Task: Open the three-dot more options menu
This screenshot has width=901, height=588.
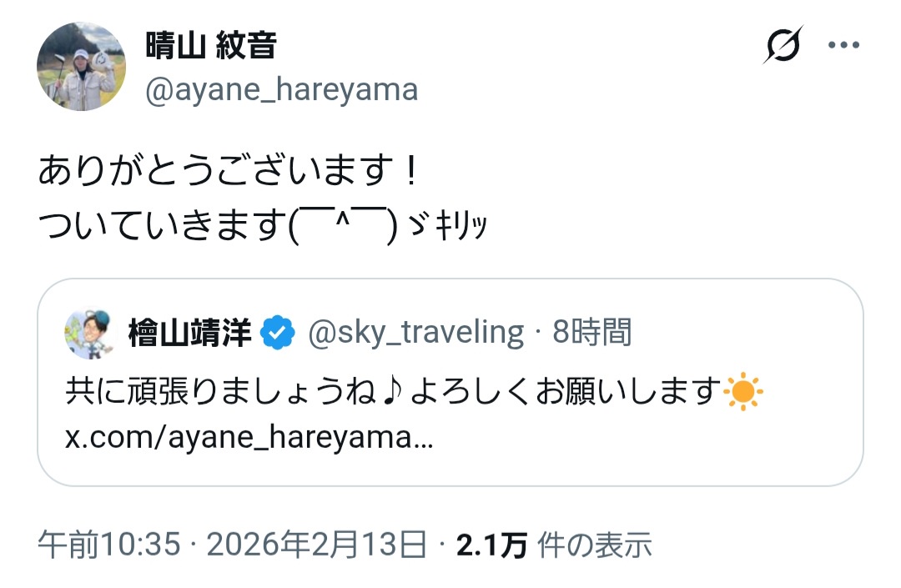Action: (x=843, y=45)
